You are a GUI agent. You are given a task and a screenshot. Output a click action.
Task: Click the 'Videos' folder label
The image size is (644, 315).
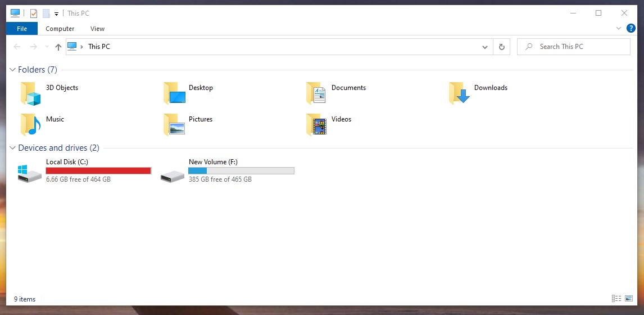[x=341, y=119]
